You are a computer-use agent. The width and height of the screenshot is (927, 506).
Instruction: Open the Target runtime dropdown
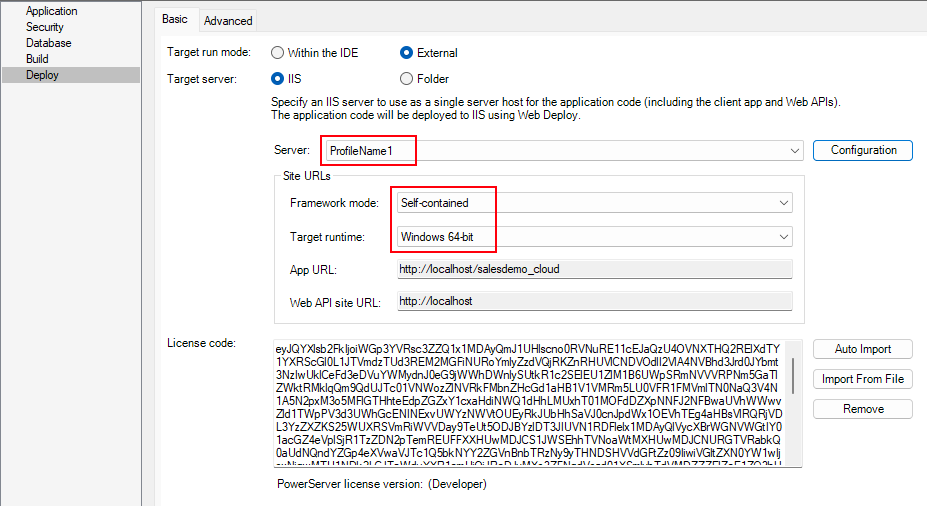[783, 237]
